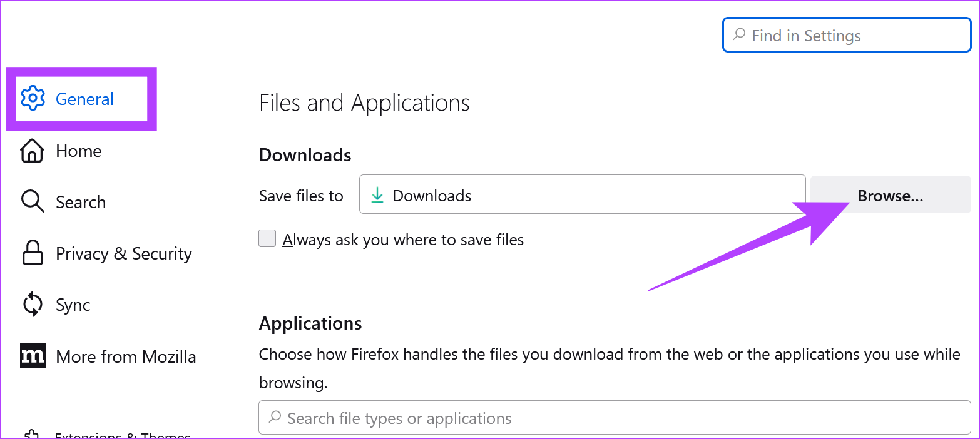Image resolution: width=980 pixels, height=439 pixels.
Task: Open the General settings category
Action: [x=84, y=99]
